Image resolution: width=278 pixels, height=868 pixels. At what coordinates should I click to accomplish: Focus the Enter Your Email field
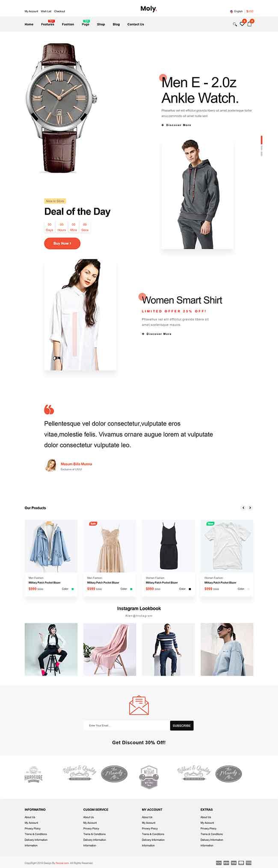coord(127,726)
